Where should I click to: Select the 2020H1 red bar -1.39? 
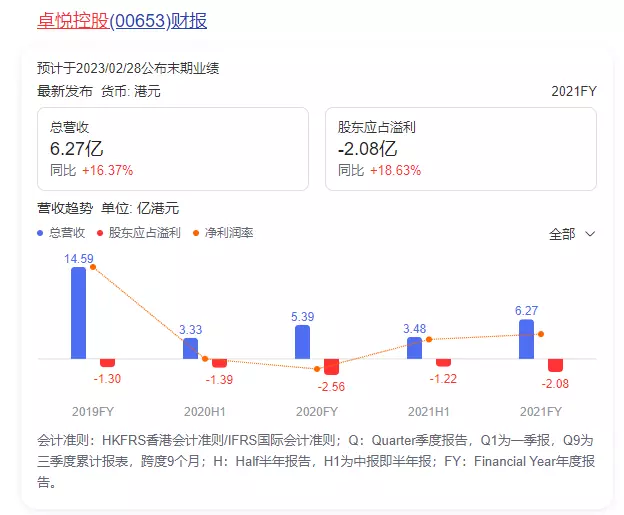[x=219, y=363]
